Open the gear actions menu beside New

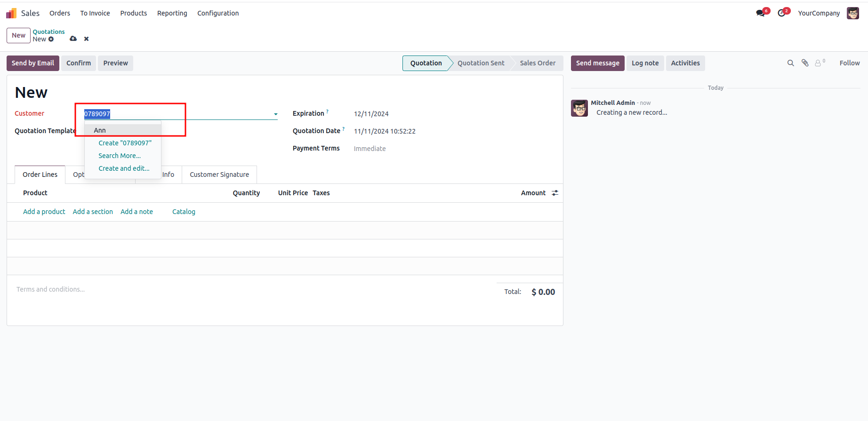click(x=51, y=40)
